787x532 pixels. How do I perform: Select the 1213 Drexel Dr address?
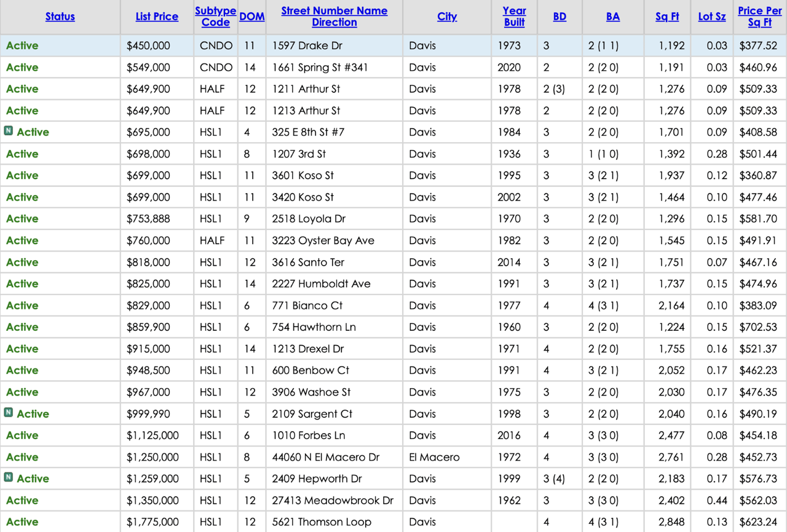click(x=308, y=349)
